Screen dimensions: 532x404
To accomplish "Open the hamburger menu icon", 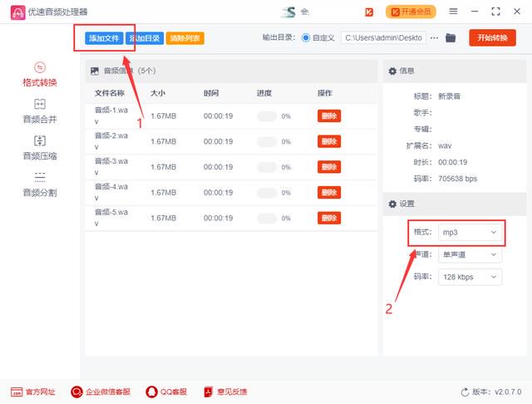I will coord(453,12).
